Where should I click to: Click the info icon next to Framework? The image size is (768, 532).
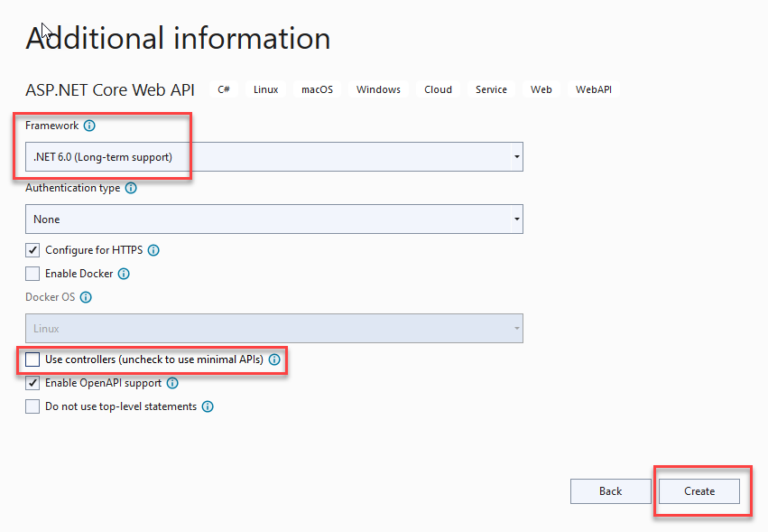89,126
